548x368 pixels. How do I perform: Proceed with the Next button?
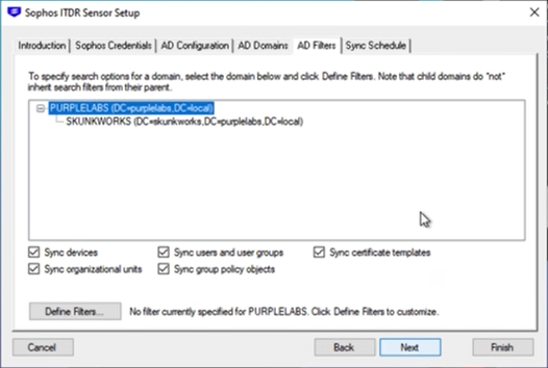tap(410, 347)
